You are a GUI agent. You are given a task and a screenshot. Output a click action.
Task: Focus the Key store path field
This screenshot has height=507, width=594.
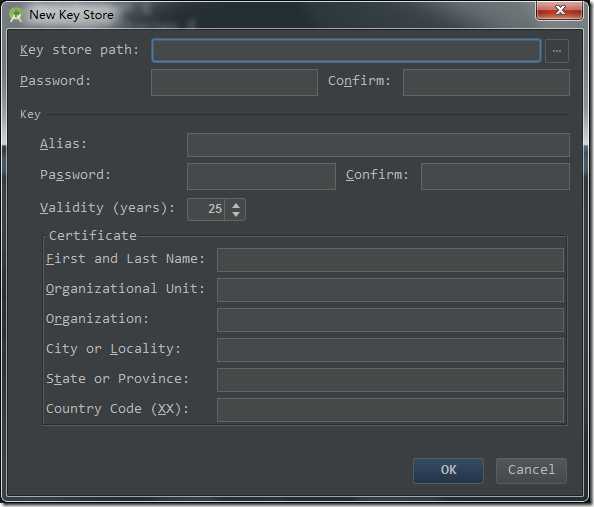click(x=346, y=50)
